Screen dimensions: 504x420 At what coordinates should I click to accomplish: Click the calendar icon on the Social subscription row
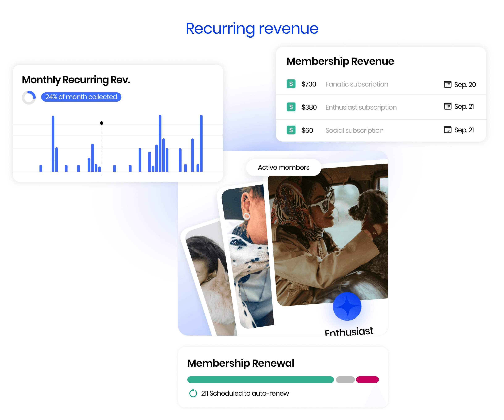pyautogui.click(x=447, y=130)
